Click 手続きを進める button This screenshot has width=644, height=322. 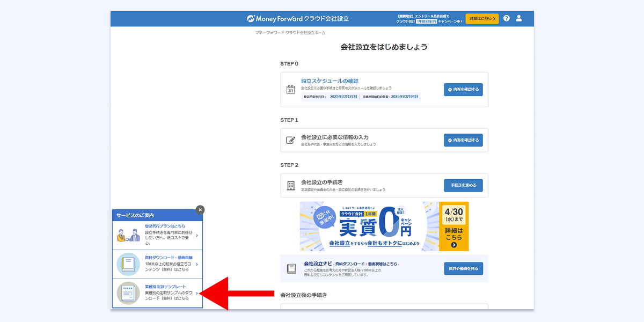coord(463,186)
